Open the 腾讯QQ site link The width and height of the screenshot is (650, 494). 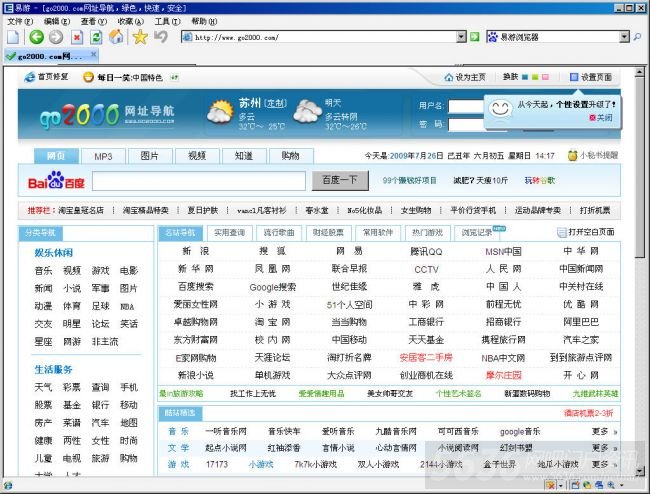[426, 252]
